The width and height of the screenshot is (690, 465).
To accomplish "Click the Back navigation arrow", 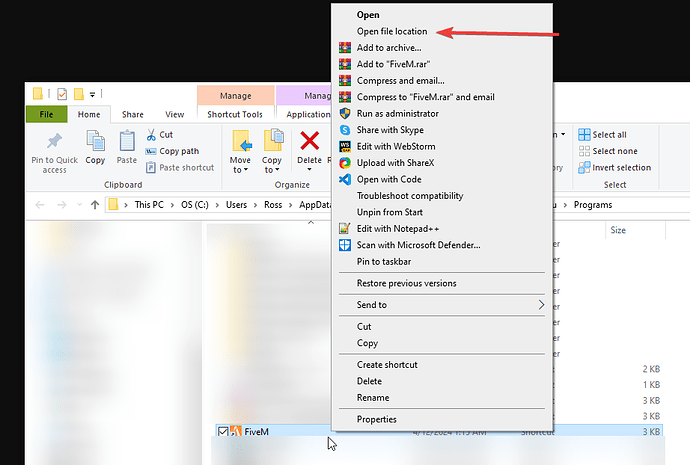I will coord(40,205).
